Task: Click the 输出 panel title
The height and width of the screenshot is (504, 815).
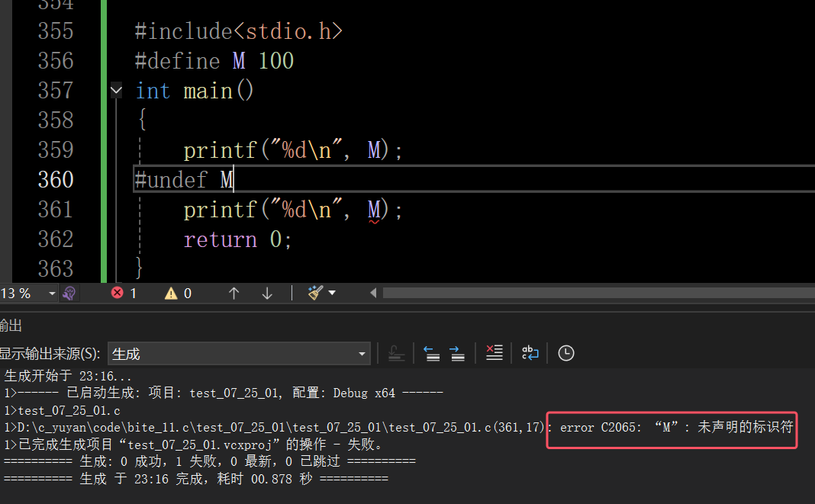Action: click(11, 326)
